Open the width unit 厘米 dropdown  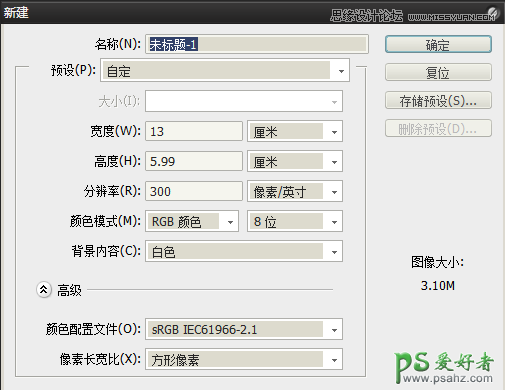coord(295,131)
